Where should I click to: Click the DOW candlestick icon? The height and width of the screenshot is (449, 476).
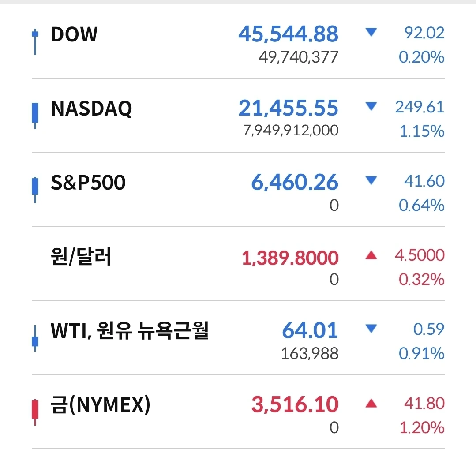[x=35, y=42]
